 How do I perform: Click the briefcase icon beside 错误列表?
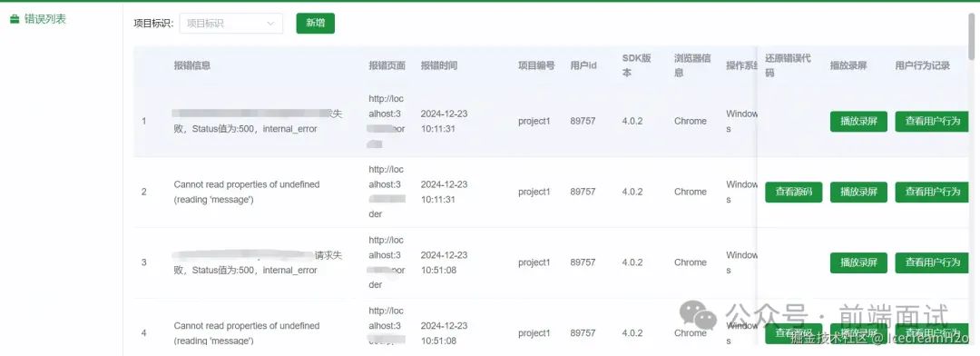point(15,19)
